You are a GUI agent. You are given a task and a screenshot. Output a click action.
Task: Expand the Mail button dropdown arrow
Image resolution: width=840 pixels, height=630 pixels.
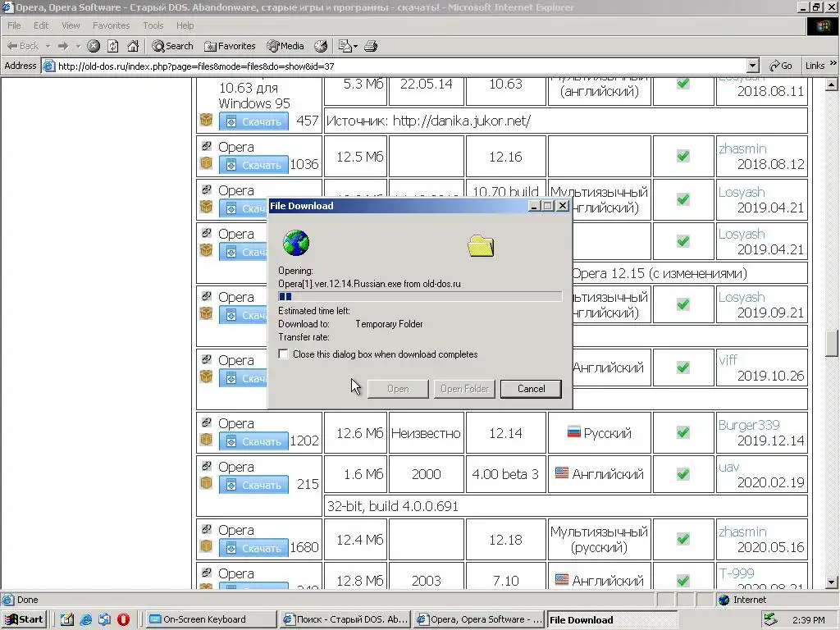pos(355,46)
